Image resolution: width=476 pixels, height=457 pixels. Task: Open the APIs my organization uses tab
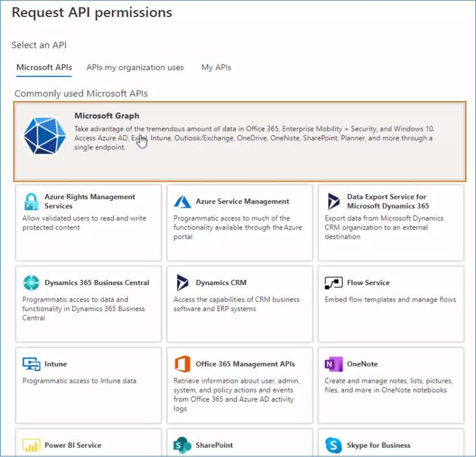click(x=135, y=67)
